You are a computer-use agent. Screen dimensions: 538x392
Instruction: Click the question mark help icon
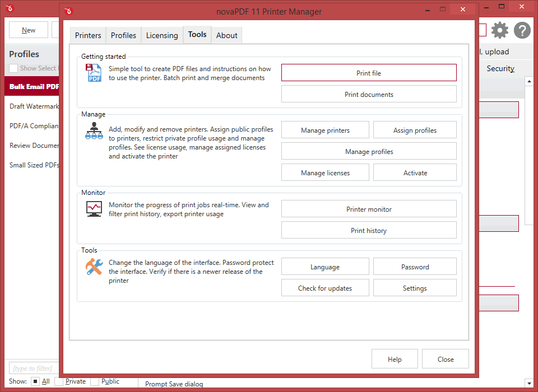522,30
